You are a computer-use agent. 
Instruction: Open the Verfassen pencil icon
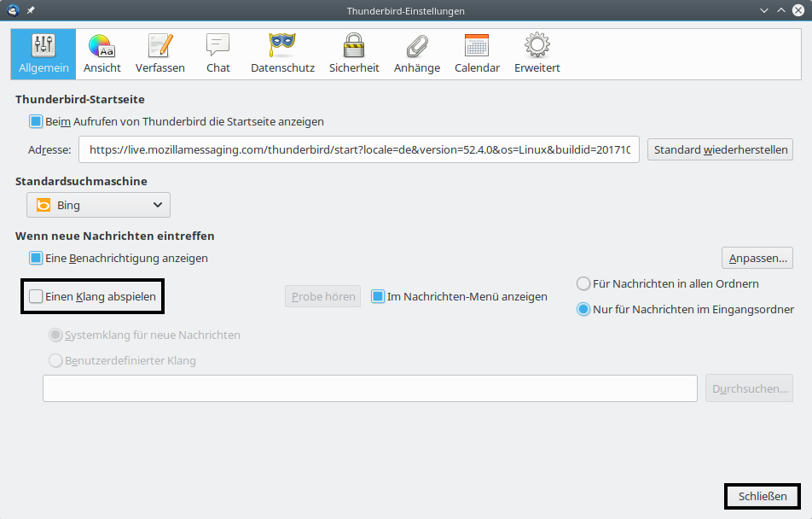click(x=160, y=53)
